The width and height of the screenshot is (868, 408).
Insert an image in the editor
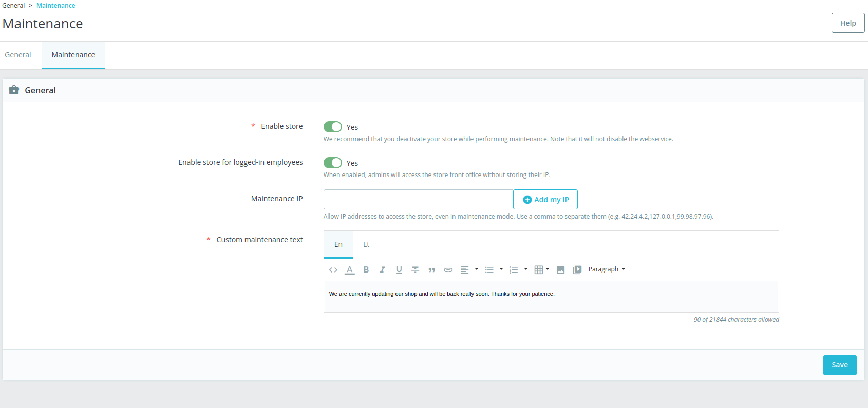point(561,270)
